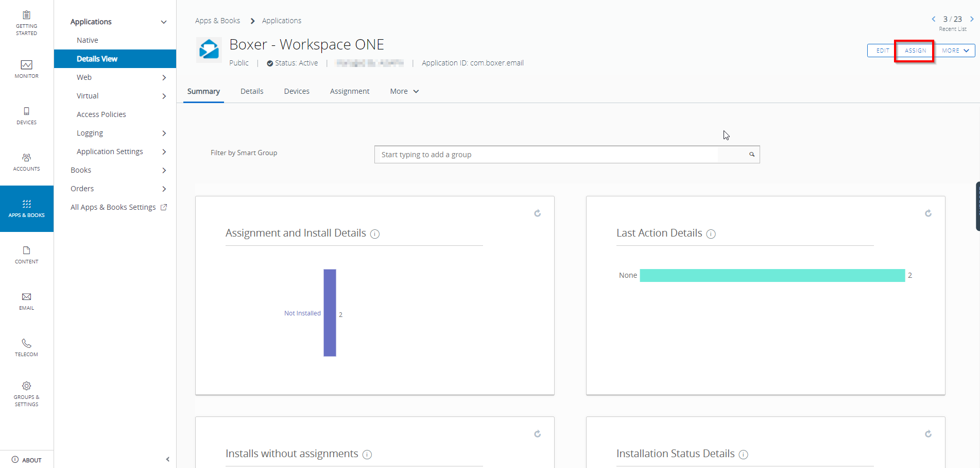Open Apps & Books breadcrumb link

(x=217, y=20)
